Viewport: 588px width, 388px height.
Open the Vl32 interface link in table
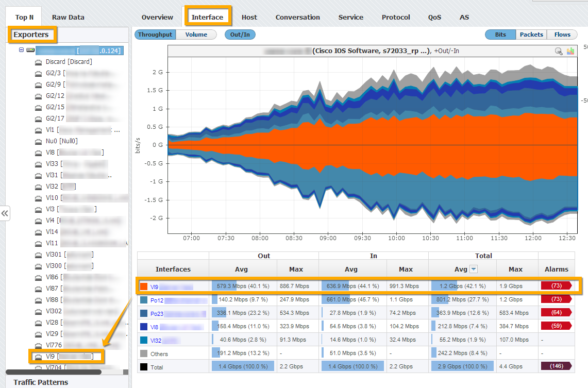[156, 341]
